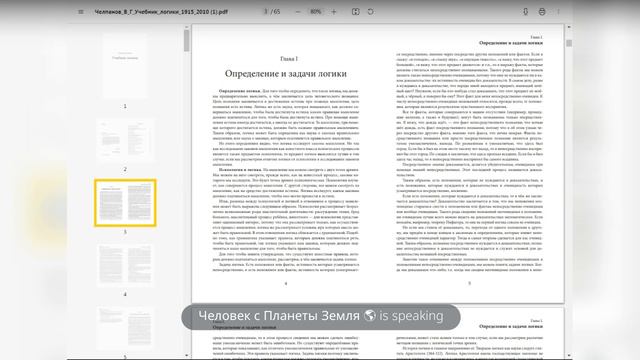The width and height of the screenshot is (640, 360).
Task: Open page 4 thumbnail
Action: (125, 265)
